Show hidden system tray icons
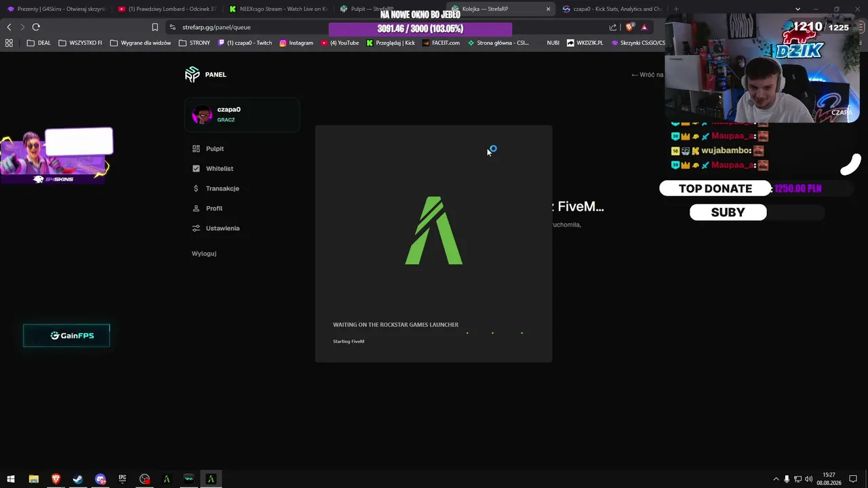Screen dimensions: 868x488 776,479
